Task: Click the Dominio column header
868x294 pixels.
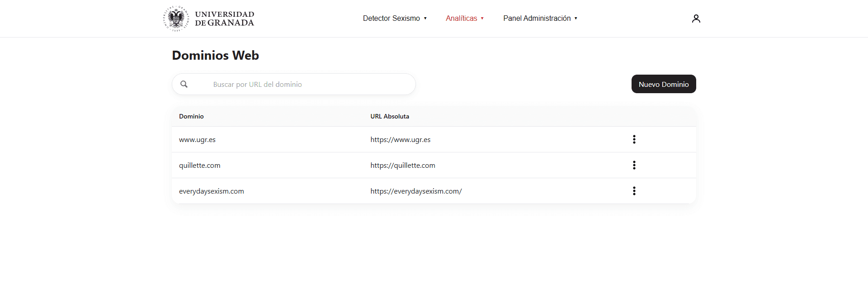Action: (x=191, y=116)
